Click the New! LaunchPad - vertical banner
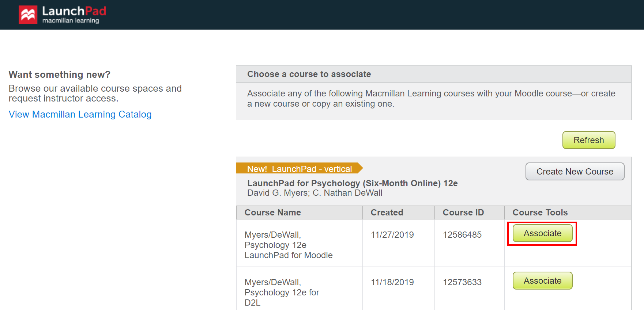Screen dimensions: 644x310 click(300, 168)
